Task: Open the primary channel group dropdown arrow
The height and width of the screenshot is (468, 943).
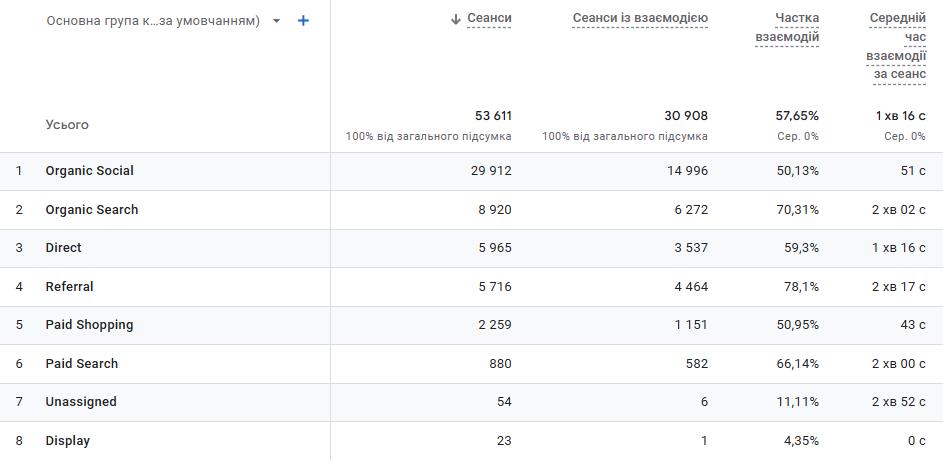Action: coord(277,21)
